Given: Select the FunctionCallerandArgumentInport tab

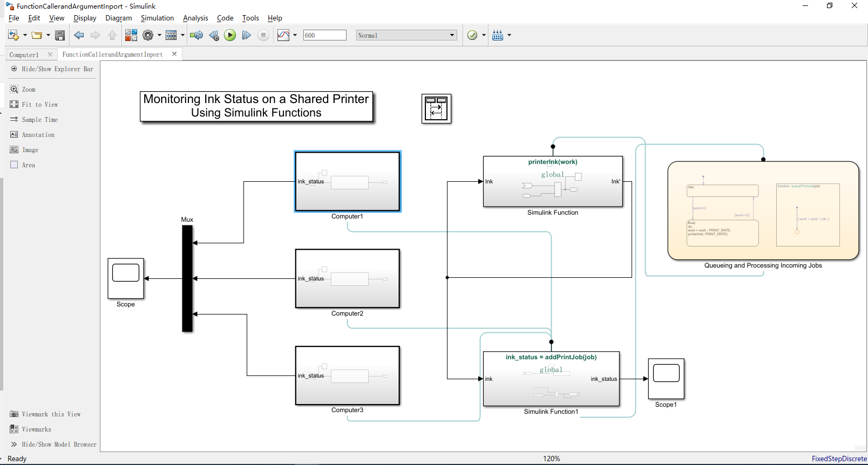Looking at the screenshot, I should (x=112, y=54).
